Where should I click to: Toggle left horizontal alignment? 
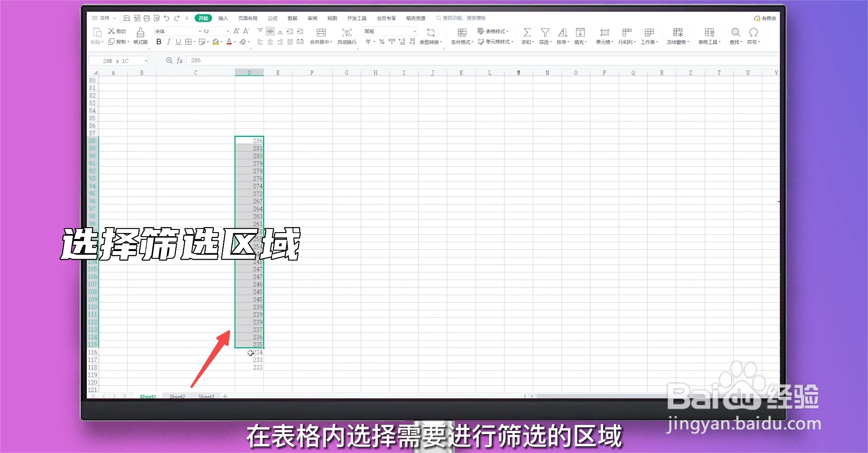[x=260, y=42]
